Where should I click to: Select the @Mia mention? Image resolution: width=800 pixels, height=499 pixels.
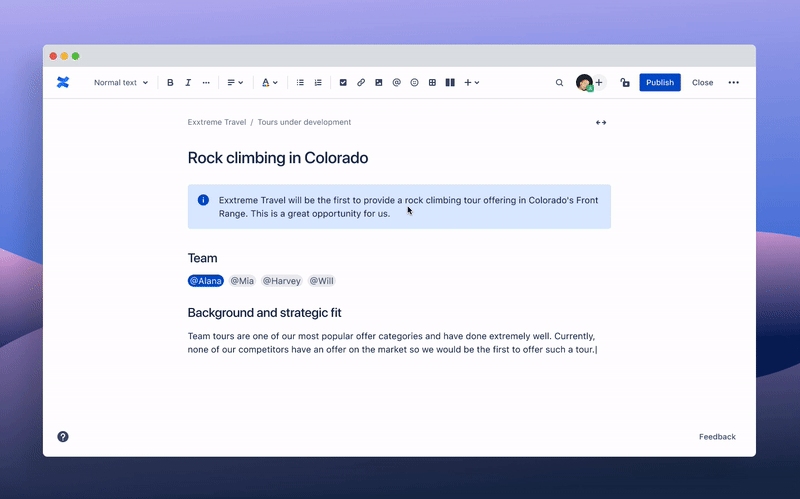point(242,281)
